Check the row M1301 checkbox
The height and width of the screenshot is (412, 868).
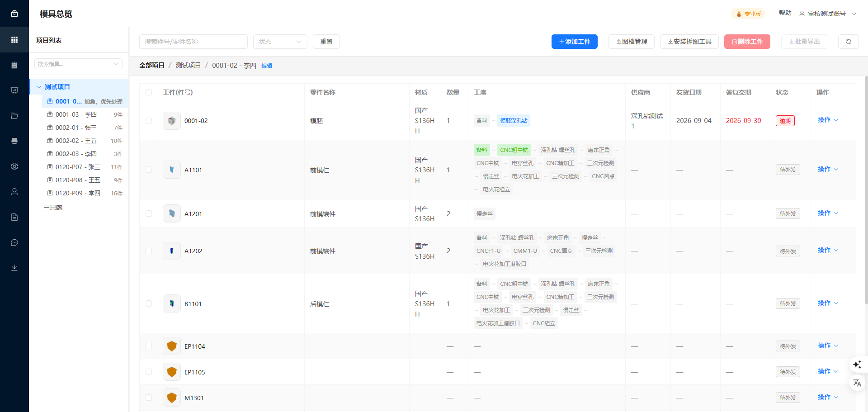149,398
